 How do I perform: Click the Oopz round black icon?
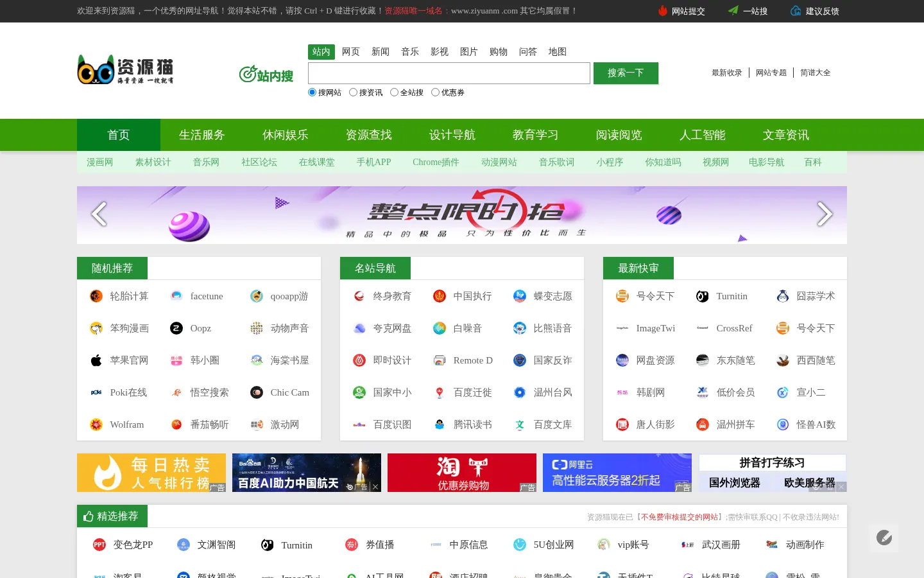pos(176,328)
